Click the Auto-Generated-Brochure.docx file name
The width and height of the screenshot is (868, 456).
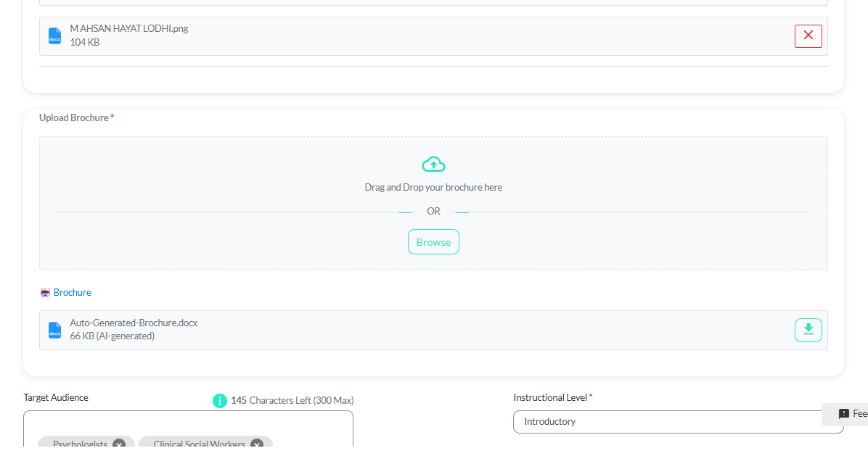point(134,323)
